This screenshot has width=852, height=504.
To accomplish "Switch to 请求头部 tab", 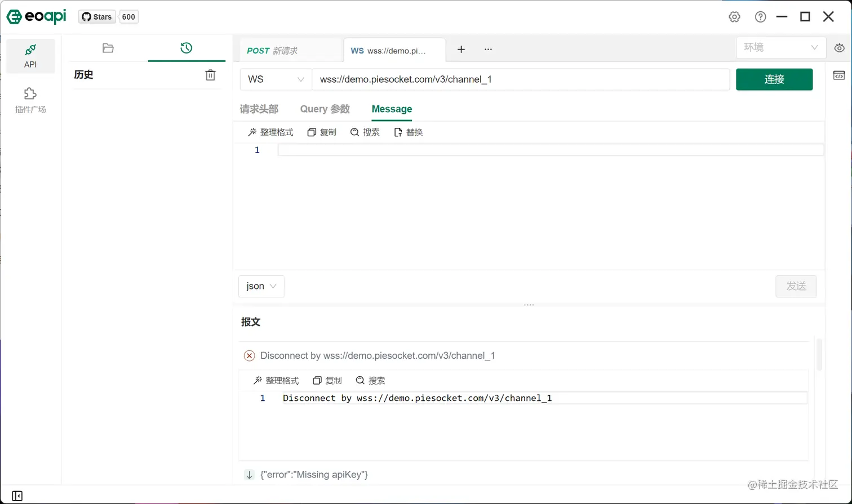I will [259, 109].
